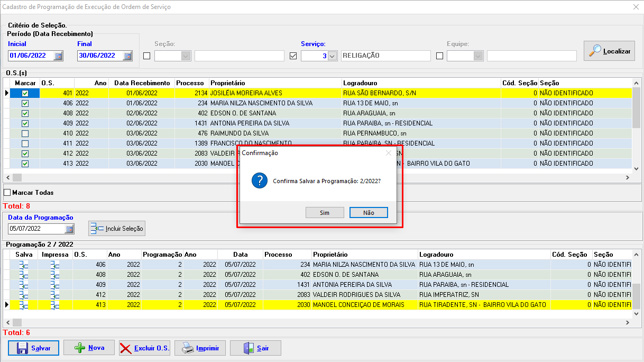
Task: Open the Inicial date calendar picker
Action: click(x=58, y=56)
